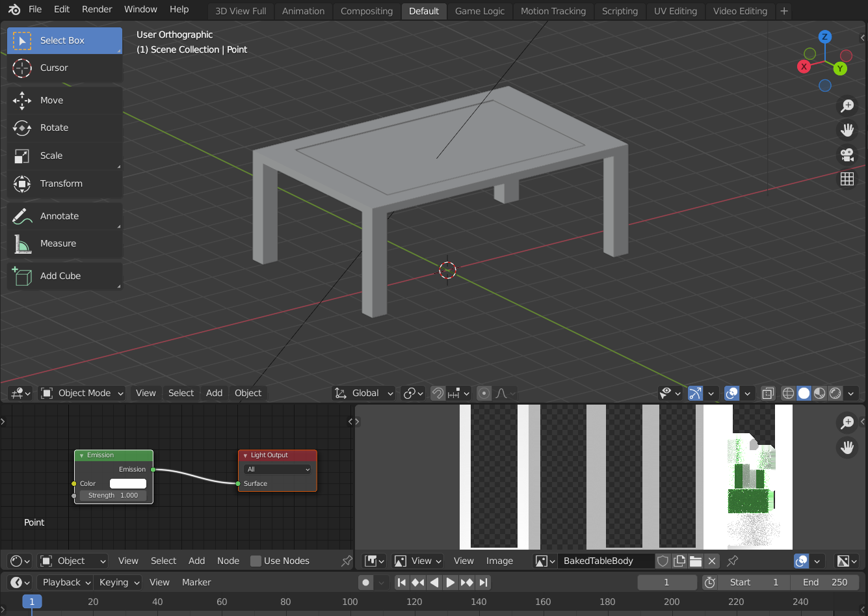Switch to the Animation workspace tab
The width and height of the screenshot is (868, 616).
[303, 11]
